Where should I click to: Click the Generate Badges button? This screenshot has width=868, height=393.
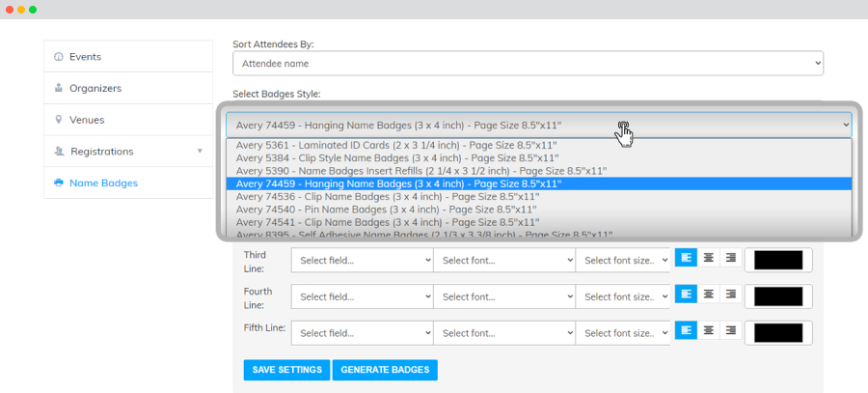pyautogui.click(x=385, y=370)
